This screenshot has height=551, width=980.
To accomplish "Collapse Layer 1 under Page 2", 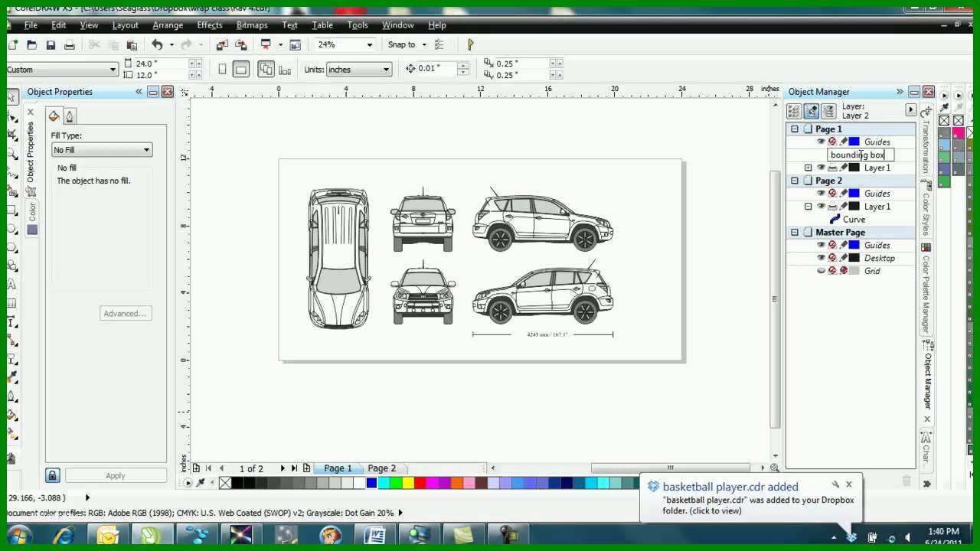I will point(808,207).
